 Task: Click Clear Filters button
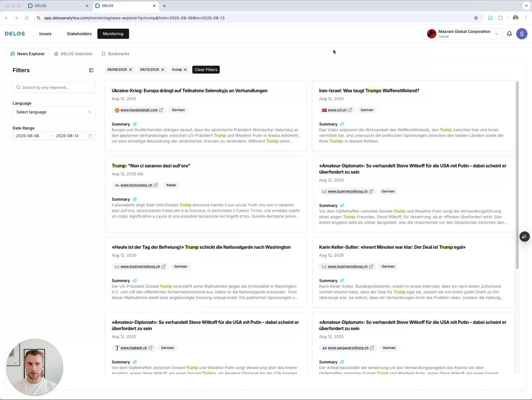coord(206,70)
